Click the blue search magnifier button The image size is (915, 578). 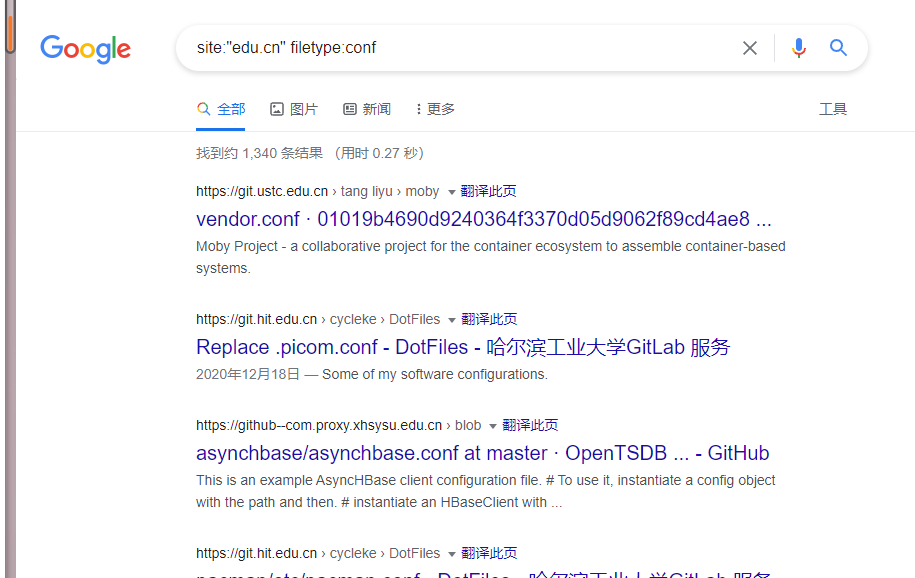(839, 48)
